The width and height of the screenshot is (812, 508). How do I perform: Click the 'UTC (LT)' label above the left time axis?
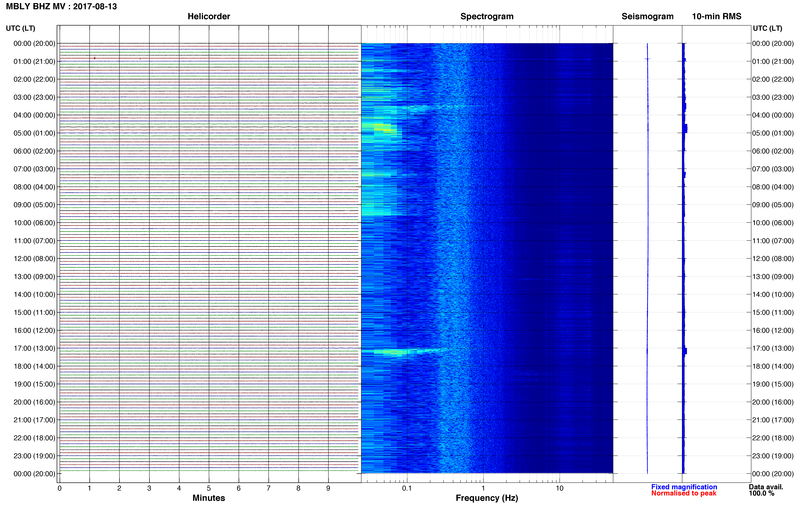point(21,28)
